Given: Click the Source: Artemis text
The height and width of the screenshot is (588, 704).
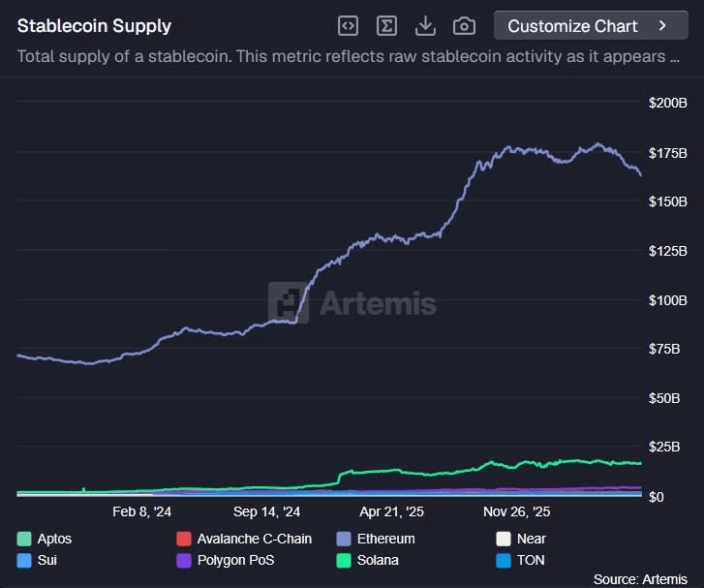Looking at the screenshot, I should (x=640, y=579).
